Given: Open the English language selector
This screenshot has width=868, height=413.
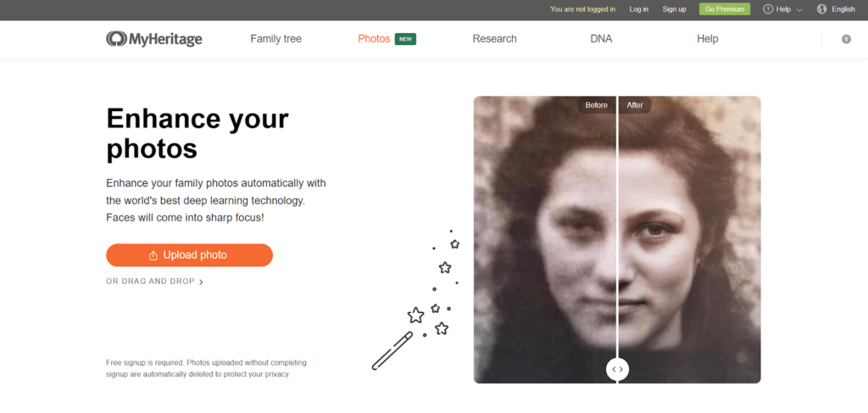Looking at the screenshot, I should pyautogui.click(x=843, y=9).
